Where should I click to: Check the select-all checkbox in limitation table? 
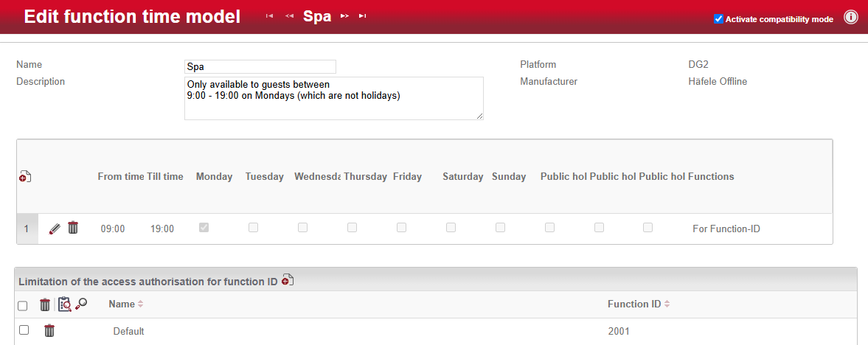coord(23,305)
